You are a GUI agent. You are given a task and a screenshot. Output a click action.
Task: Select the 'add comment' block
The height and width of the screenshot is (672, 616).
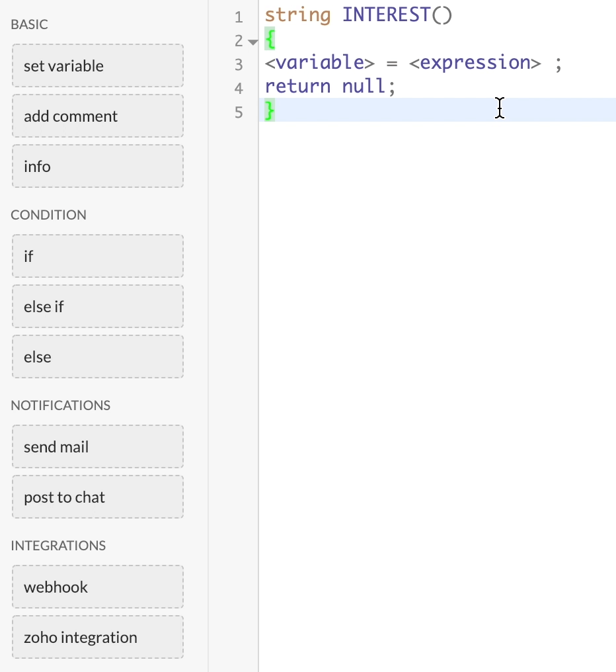(97, 116)
